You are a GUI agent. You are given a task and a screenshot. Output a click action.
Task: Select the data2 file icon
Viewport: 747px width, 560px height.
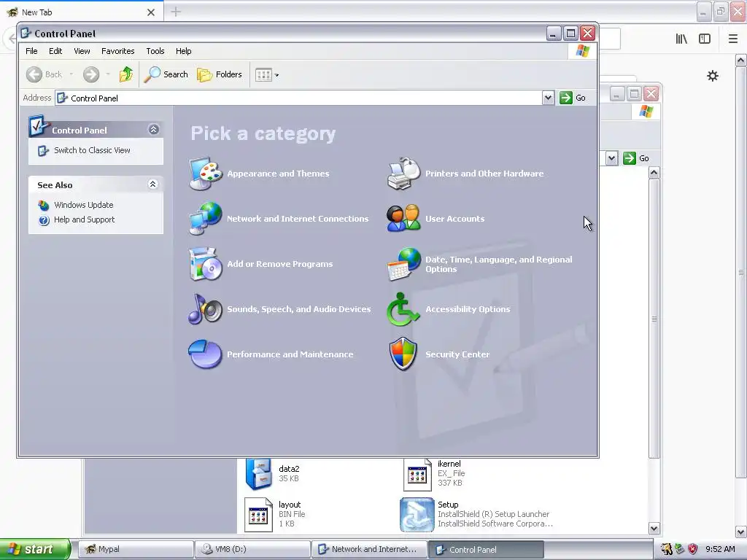pos(259,474)
